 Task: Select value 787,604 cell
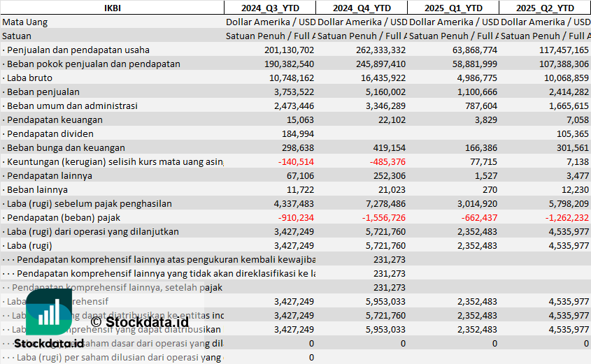click(481, 105)
